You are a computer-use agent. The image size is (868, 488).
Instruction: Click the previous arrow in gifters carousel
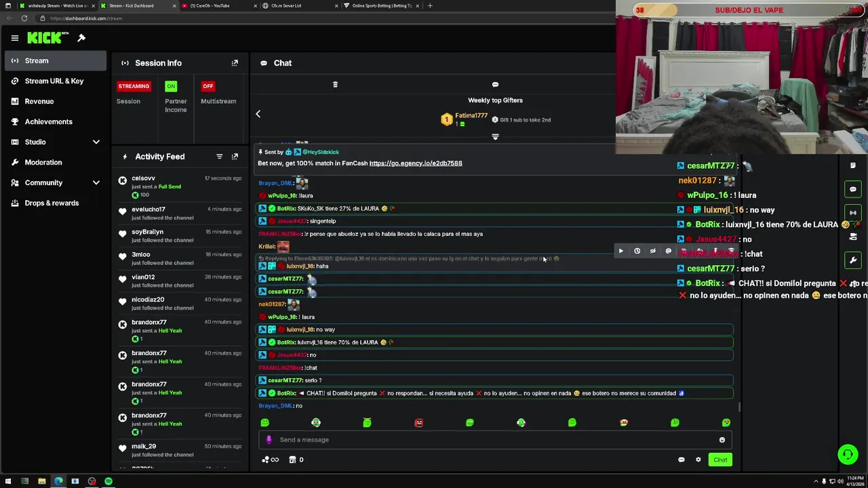[258, 114]
